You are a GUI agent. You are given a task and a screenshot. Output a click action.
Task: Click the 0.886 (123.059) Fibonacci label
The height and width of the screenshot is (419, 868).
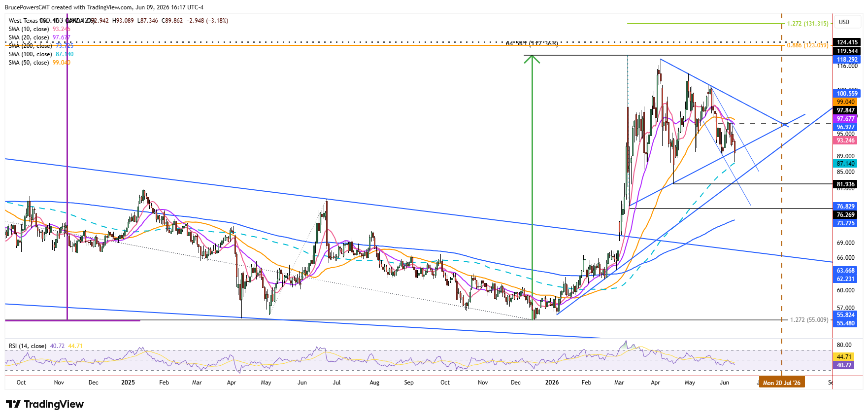click(x=807, y=45)
